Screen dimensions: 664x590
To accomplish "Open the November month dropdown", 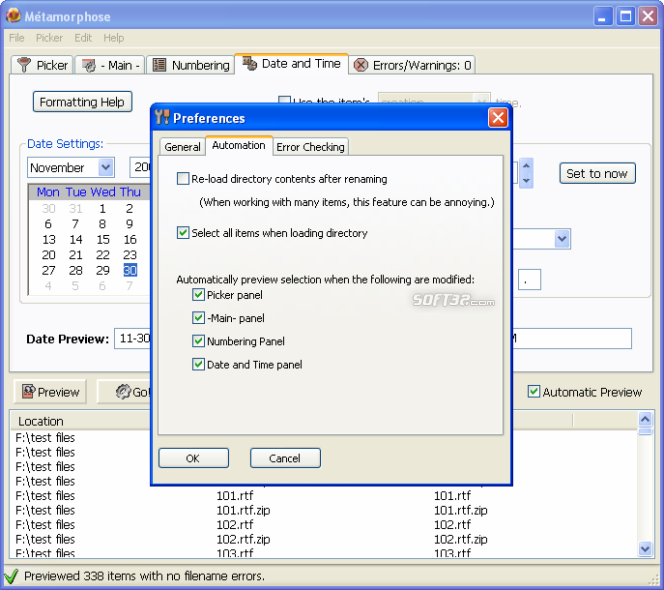I will point(106,167).
